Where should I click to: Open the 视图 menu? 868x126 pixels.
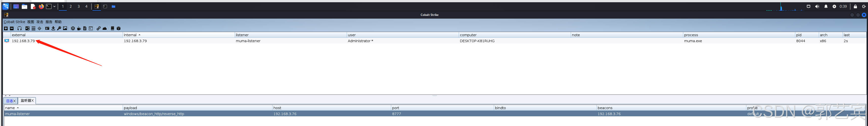[31, 22]
